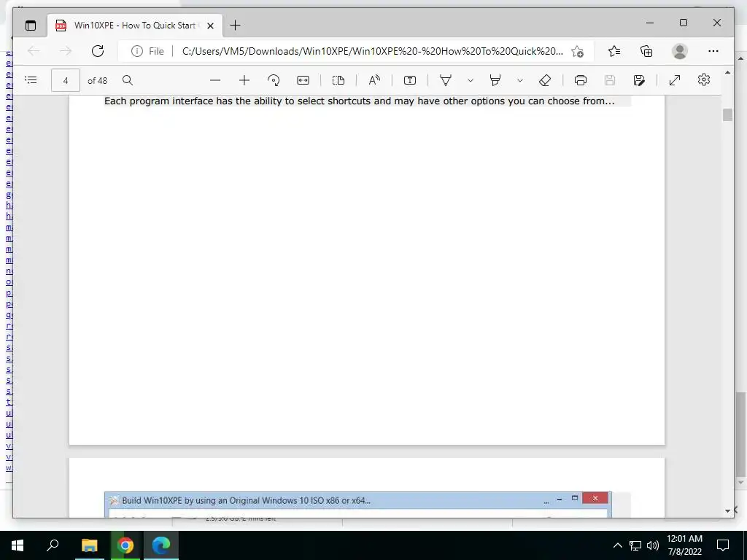Open the network status tray icon
The width and height of the screenshot is (747, 560).
(635, 545)
